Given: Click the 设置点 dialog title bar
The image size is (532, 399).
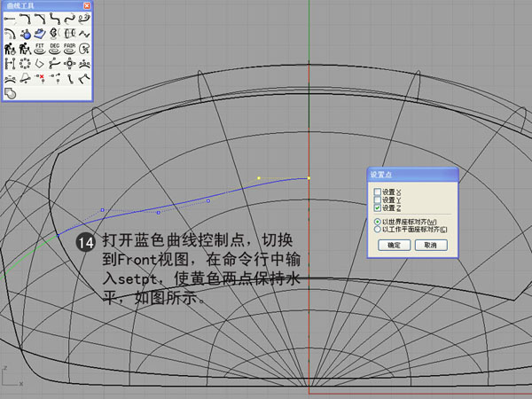Looking at the screenshot, I should 412,175.
